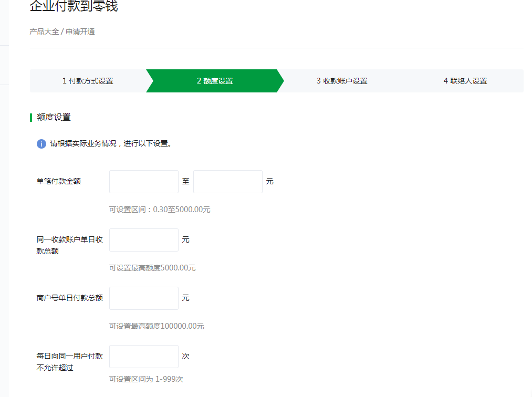The image size is (532, 397).
Task: Go to step 4 联络人设置
Action: (x=465, y=81)
